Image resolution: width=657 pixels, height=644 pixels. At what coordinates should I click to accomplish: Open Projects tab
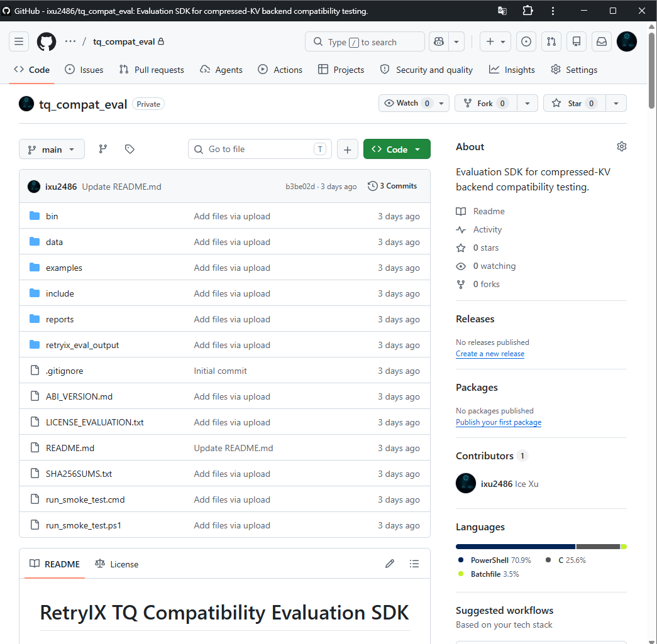tap(341, 70)
